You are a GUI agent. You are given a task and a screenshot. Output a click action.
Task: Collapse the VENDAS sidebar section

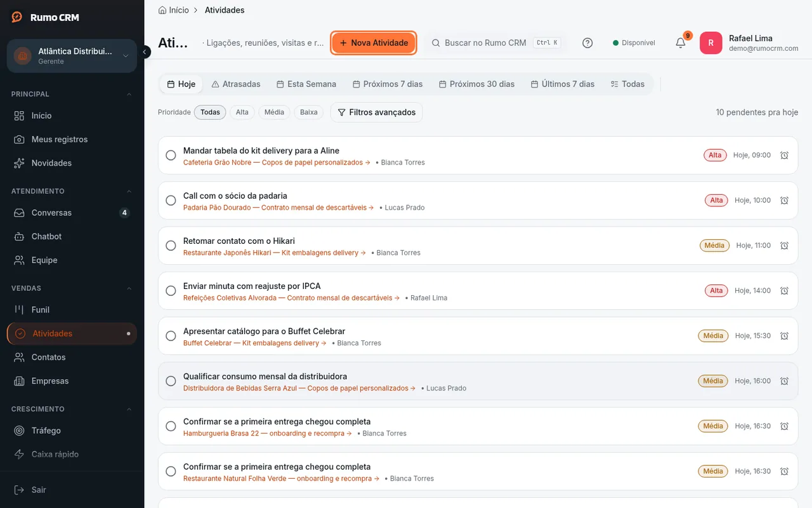[x=129, y=288]
